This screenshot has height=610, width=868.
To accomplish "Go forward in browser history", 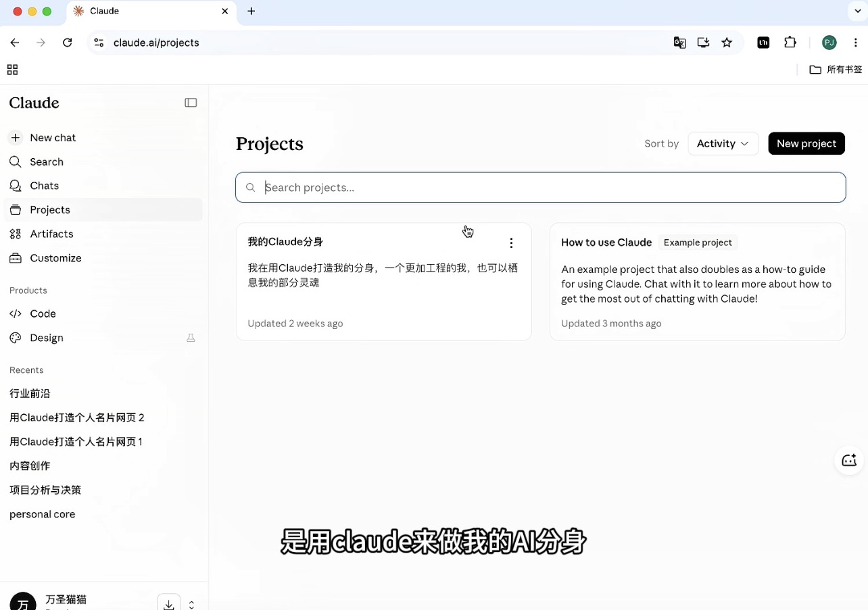I will pos(41,43).
